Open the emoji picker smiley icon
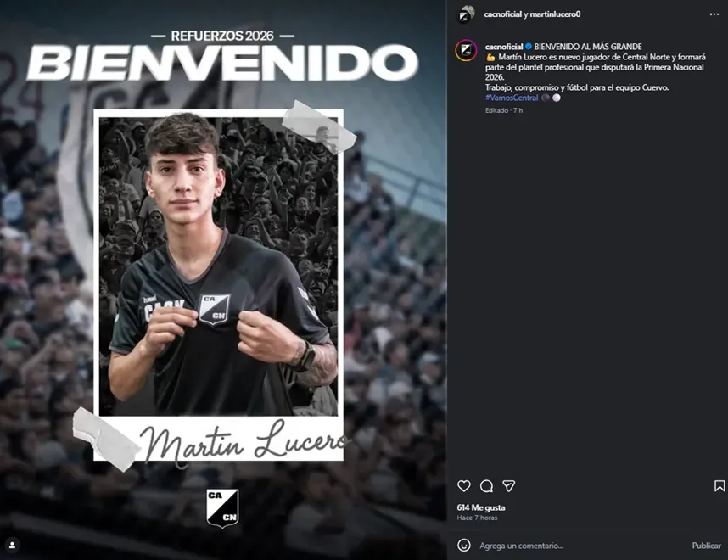728x560 pixels. click(x=464, y=545)
